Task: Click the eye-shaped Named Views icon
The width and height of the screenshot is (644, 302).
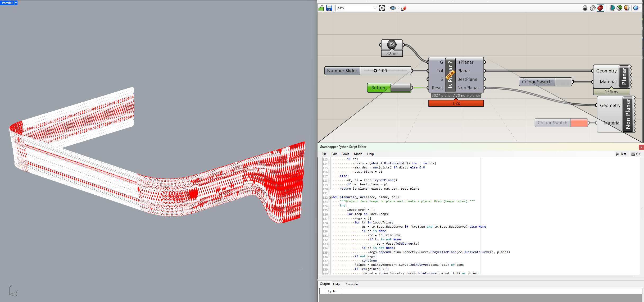Action: (x=393, y=8)
